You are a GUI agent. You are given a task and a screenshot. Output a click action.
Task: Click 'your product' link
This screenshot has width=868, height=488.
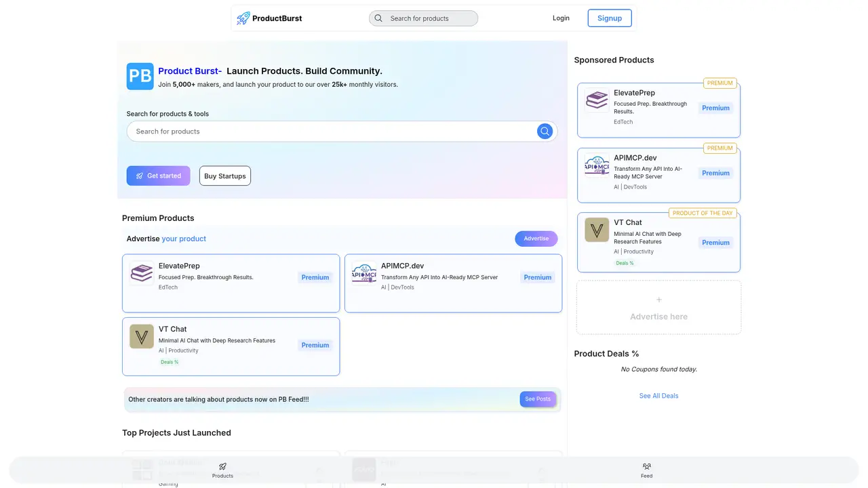(184, 239)
